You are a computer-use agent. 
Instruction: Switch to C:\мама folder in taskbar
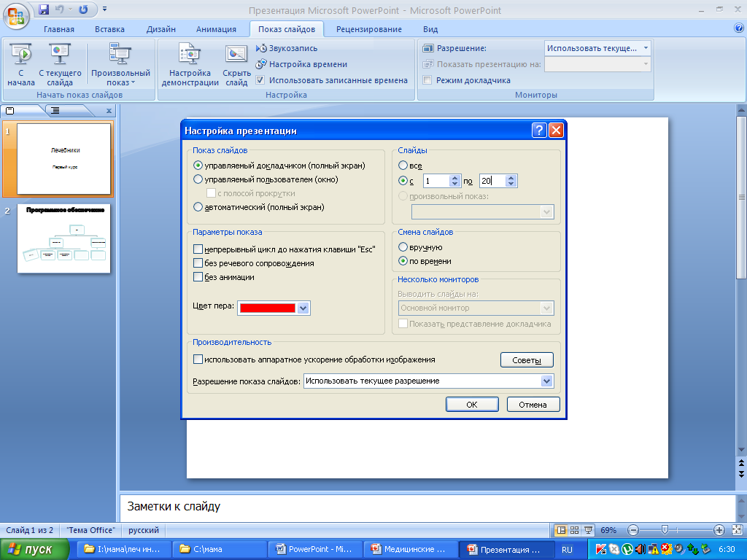(218, 550)
